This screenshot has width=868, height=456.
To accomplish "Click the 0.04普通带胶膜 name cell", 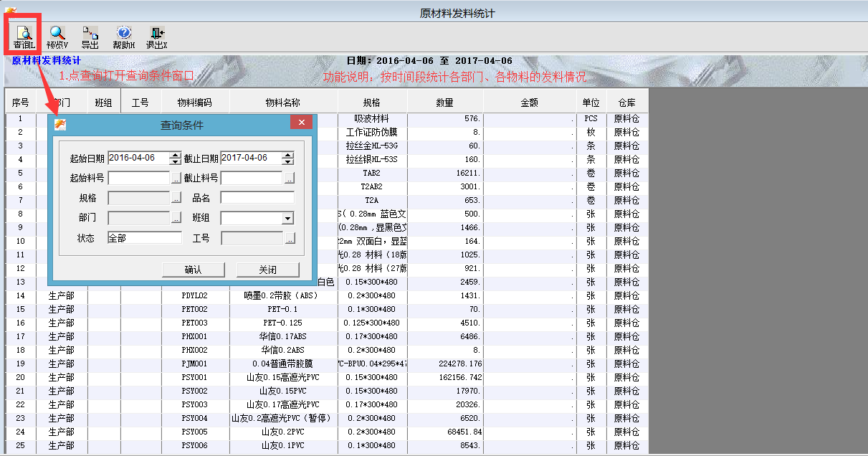I will 283,364.
